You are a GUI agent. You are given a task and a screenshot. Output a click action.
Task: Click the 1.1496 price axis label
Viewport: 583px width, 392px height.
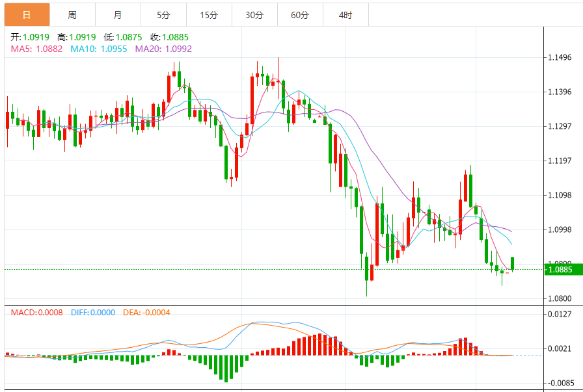560,57
